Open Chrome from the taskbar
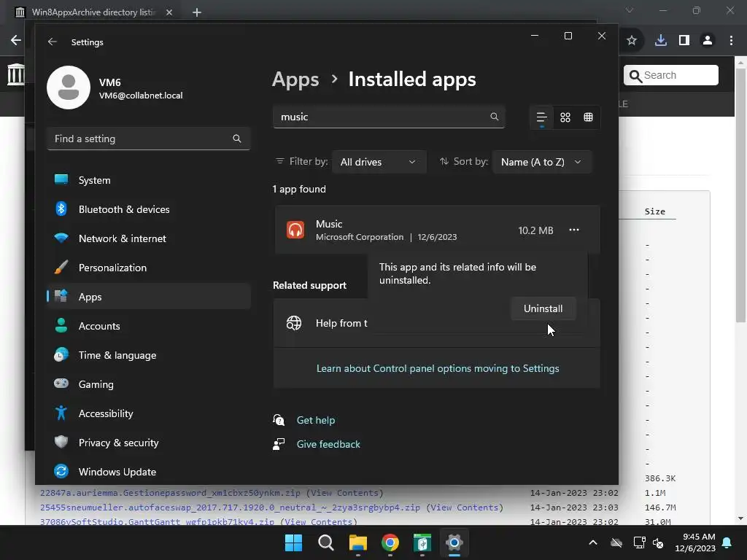 pos(390,542)
